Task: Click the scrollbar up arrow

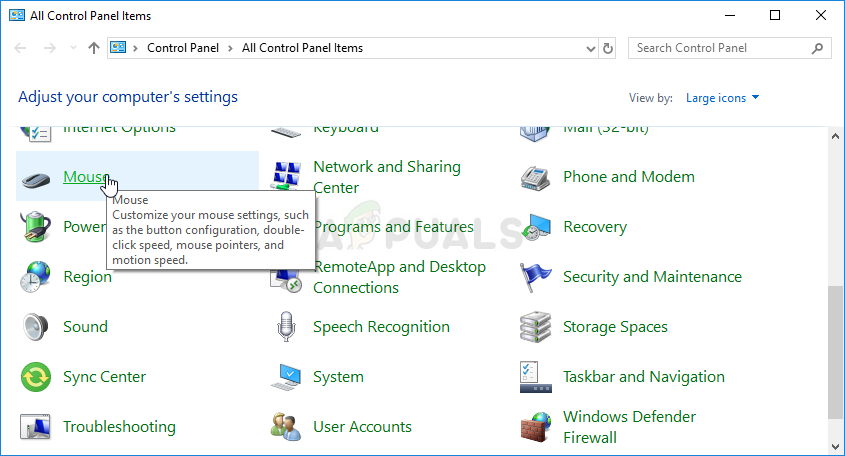Action: [x=835, y=136]
